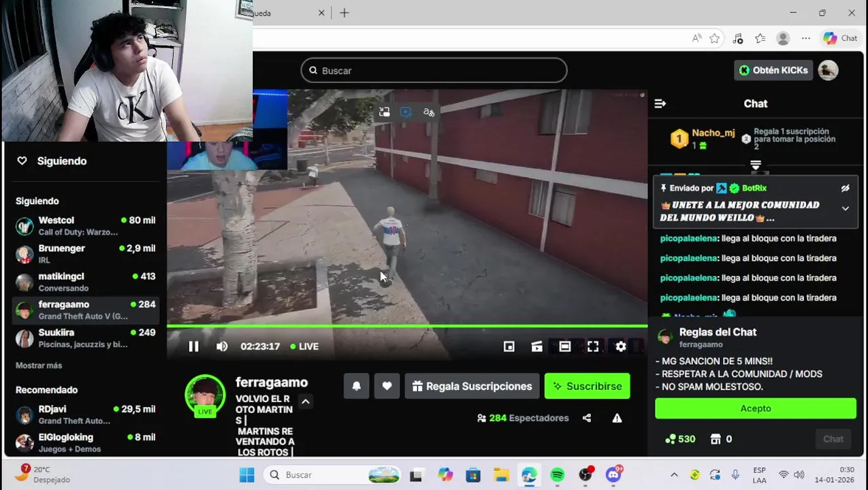The height and width of the screenshot is (490, 868).
Task: Add page to favorites star icon
Action: tap(714, 38)
